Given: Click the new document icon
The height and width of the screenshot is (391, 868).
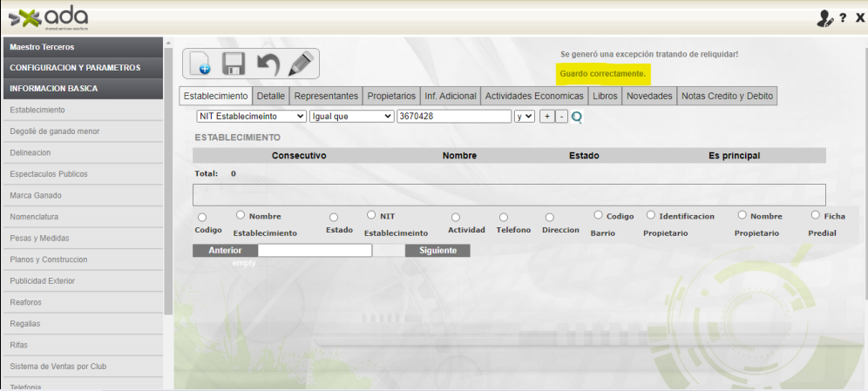Looking at the screenshot, I should 200,64.
